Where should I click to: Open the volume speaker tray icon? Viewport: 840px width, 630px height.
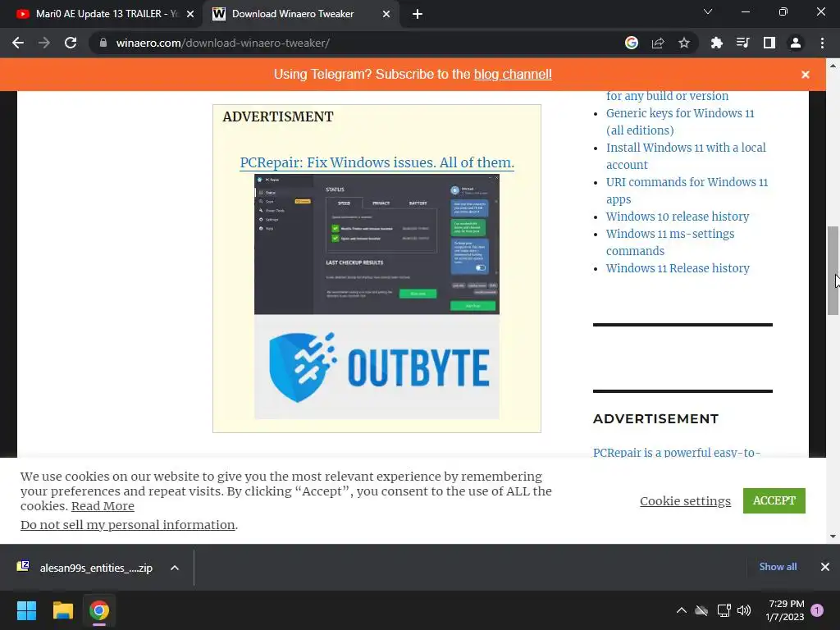click(744, 610)
